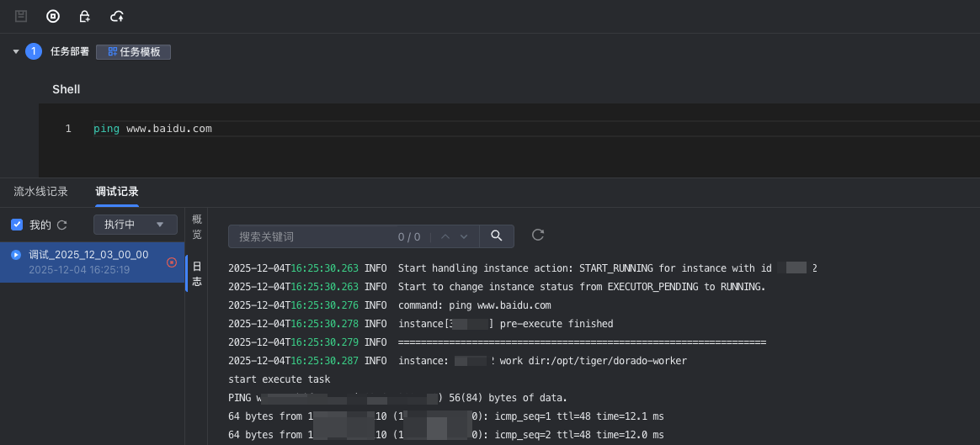Click the cloud upload publish icon
The height and width of the screenshot is (445, 980).
(x=117, y=16)
